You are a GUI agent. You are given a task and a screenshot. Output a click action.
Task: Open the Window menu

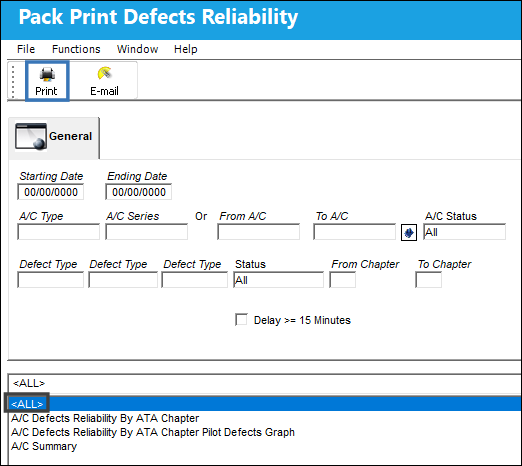(137, 49)
